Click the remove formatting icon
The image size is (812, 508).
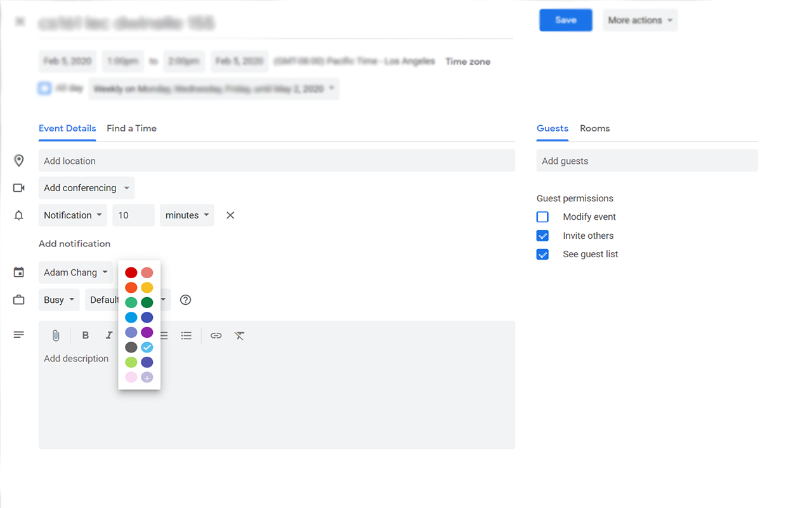coord(239,335)
